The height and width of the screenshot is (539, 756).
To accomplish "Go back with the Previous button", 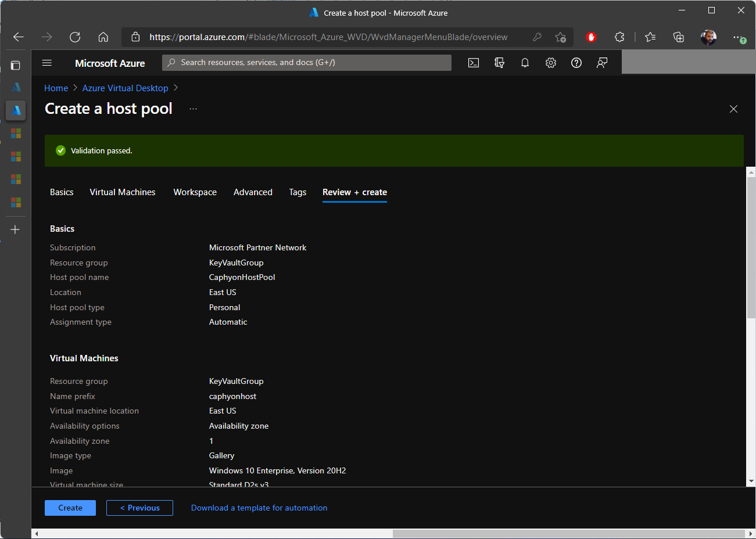I will coord(139,508).
